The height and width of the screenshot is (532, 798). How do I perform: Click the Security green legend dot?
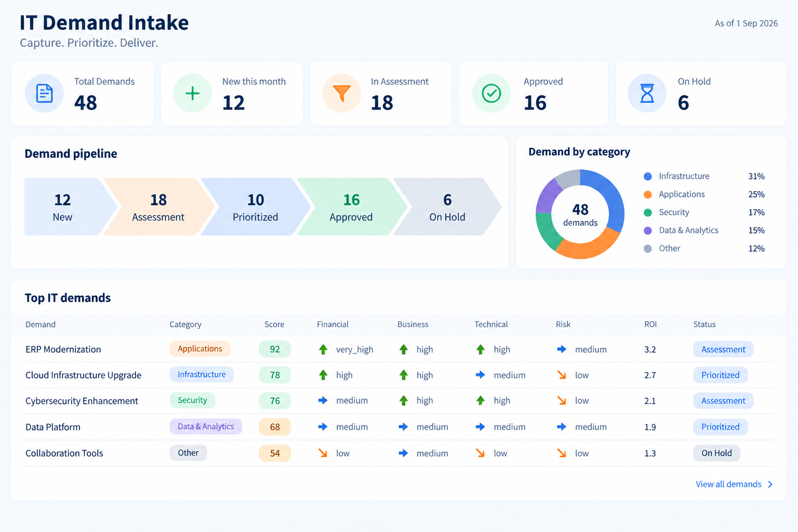tap(648, 212)
